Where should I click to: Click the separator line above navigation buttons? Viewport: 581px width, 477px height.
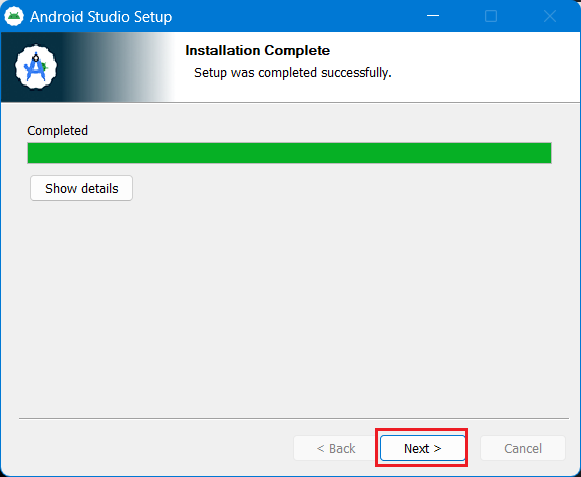pyautogui.click(x=294, y=418)
